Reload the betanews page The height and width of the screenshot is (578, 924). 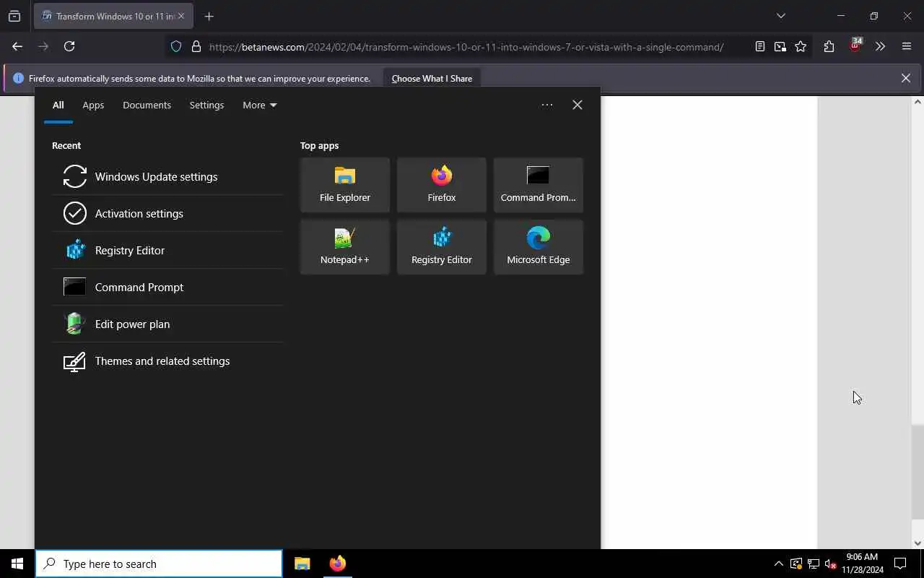point(69,46)
